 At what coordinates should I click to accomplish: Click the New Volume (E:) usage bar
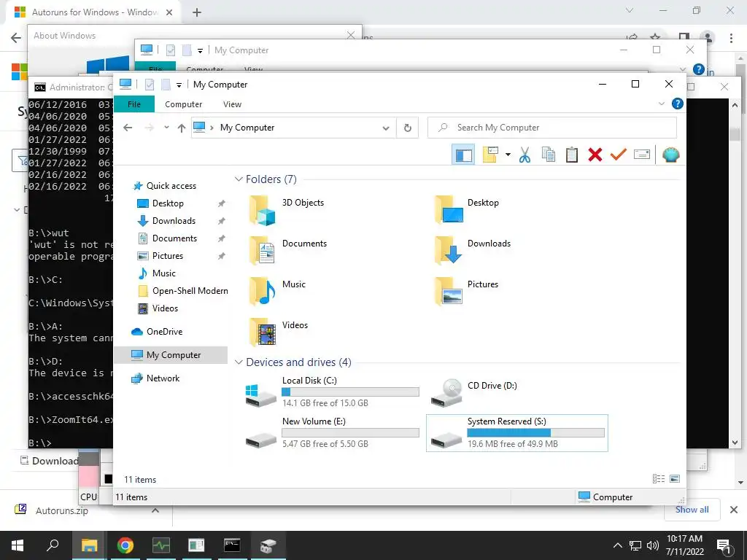(x=350, y=432)
